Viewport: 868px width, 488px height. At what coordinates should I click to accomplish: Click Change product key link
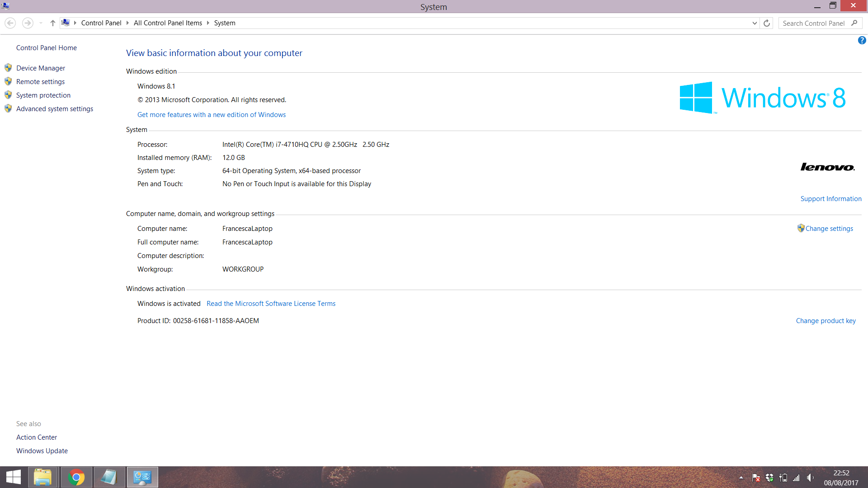click(x=826, y=321)
